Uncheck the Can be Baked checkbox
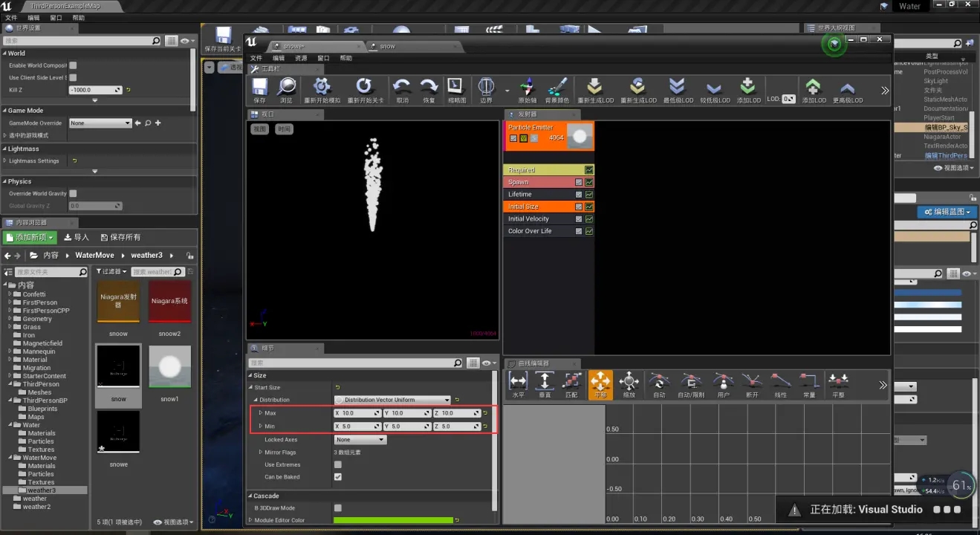The height and width of the screenshot is (535, 980). pyautogui.click(x=338, y=477)
